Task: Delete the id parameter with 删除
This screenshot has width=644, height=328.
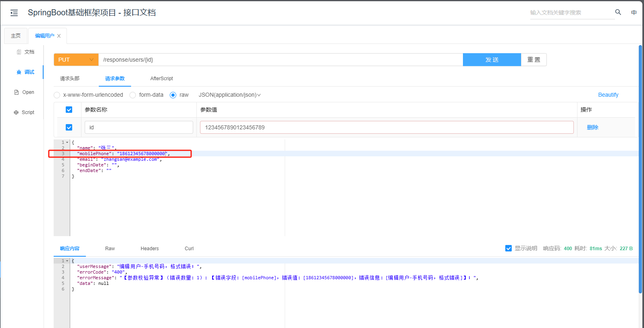Action: click(x=592, y=127)
